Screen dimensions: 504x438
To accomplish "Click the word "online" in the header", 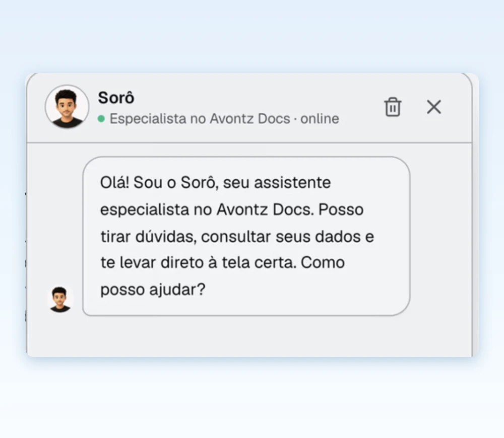I will tap(320, 119).
